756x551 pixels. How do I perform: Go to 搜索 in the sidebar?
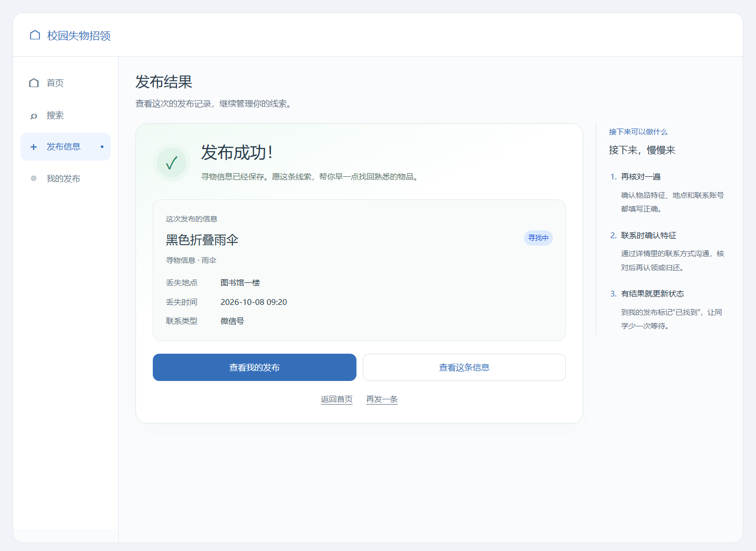tap(66, 115)
